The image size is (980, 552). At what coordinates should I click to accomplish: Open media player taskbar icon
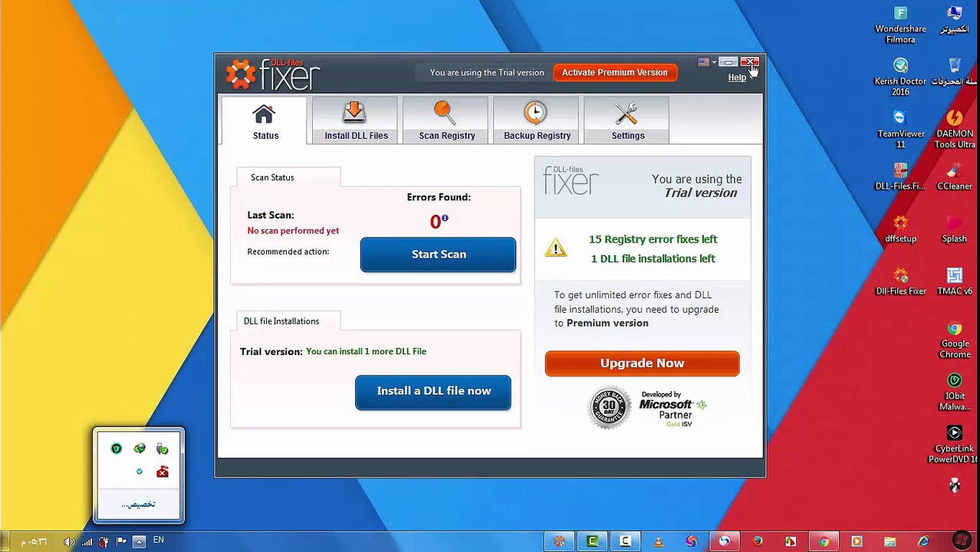(857, 542)
